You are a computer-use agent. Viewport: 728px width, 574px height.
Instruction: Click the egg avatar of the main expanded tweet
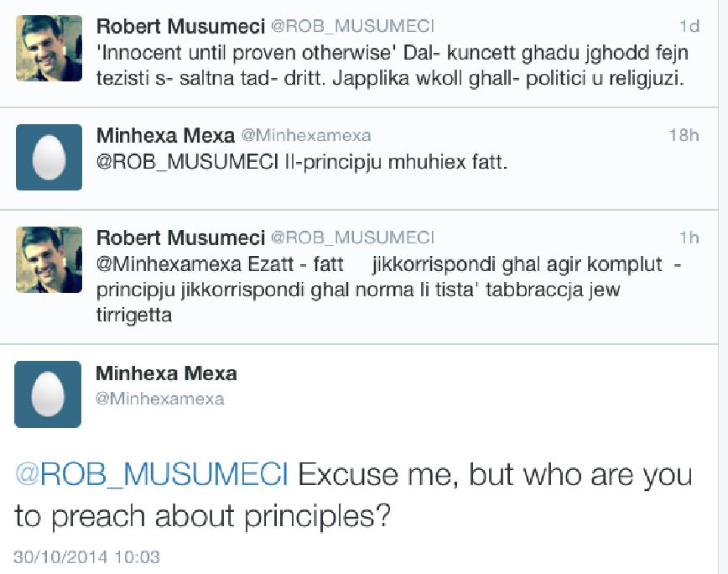[48, 394]
